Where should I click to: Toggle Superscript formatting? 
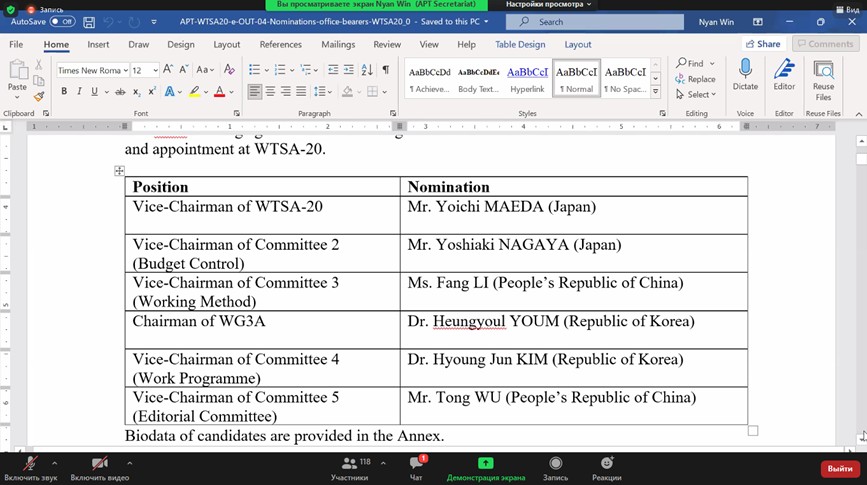[x=152, y=91]
